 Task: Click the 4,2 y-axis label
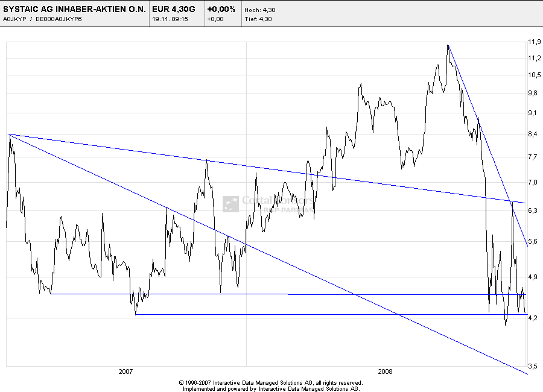533,318
